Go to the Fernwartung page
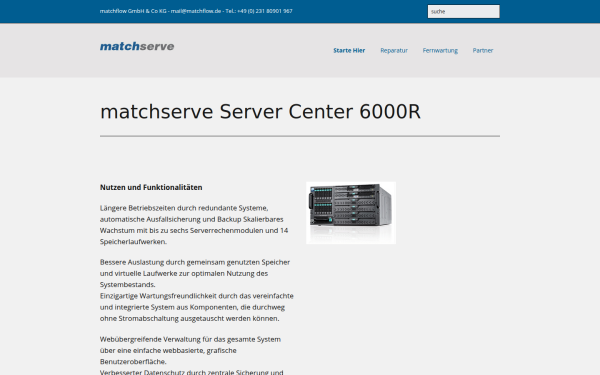The height and width of the screenshot is (375, 600). coord(440,50)
